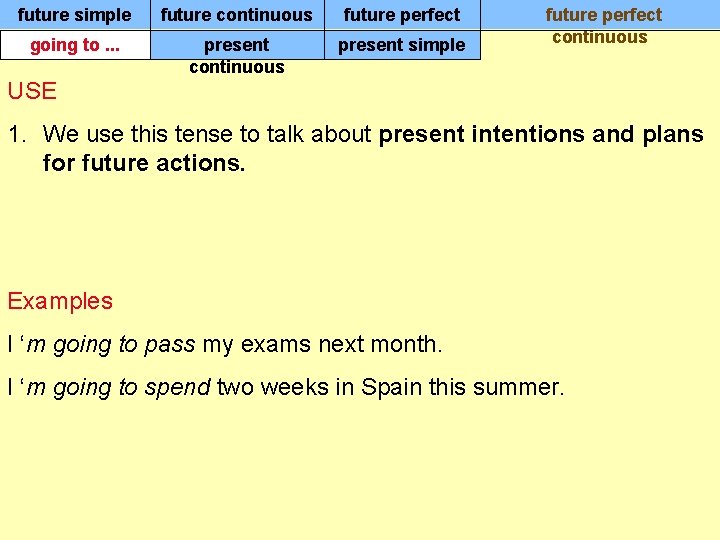Switch to the future continuous tab

[237, 15]
